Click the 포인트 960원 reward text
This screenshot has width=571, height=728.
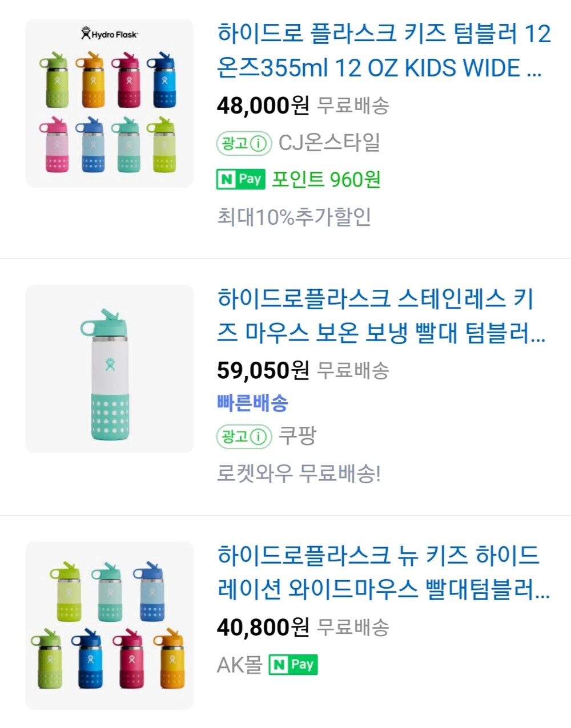(325, 180)
